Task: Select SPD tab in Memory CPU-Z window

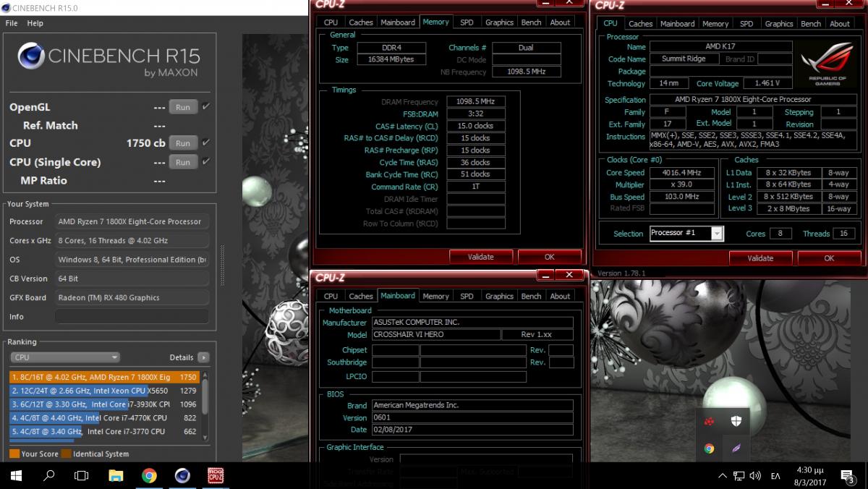Action: 467,22
